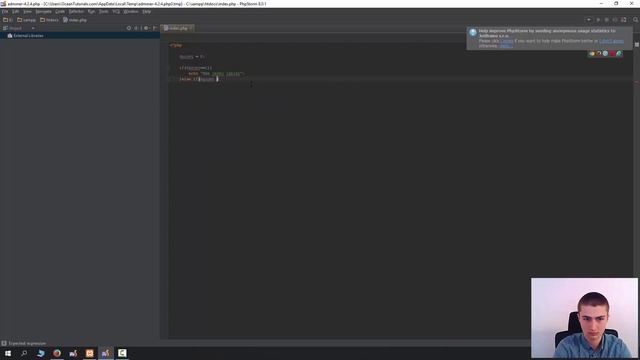Click Search Everywhere magnifier icon

636,20
